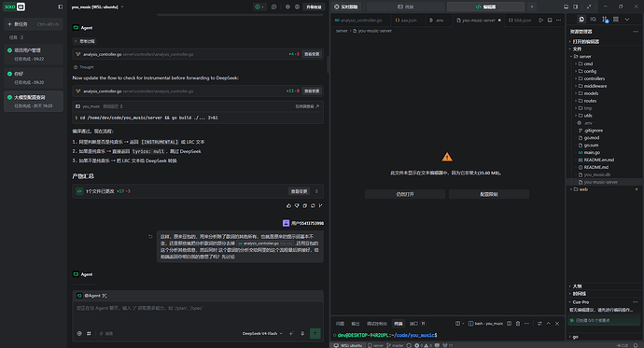Delete the terminal with trash icon
The image size is (644, 348).
[518, 324]
